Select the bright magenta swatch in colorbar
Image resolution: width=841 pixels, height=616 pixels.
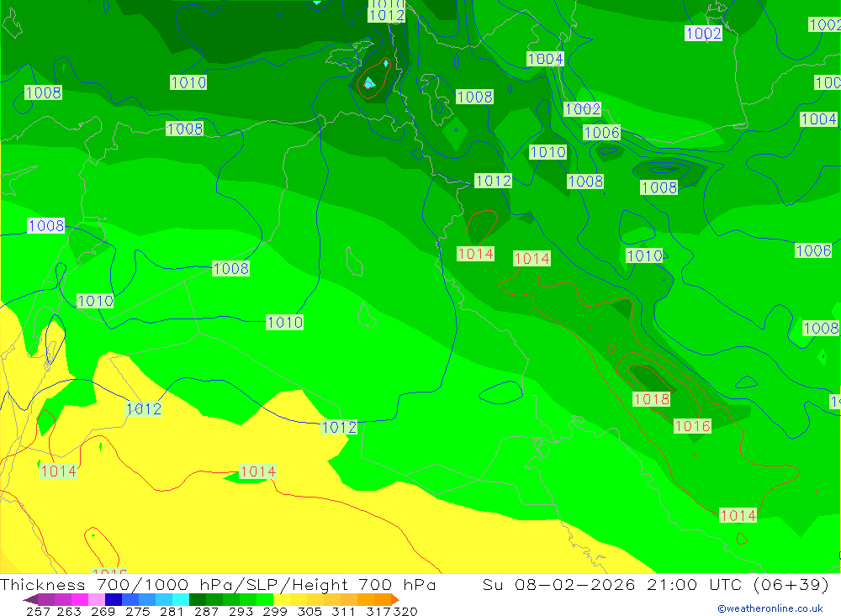(x=80, y=599)
